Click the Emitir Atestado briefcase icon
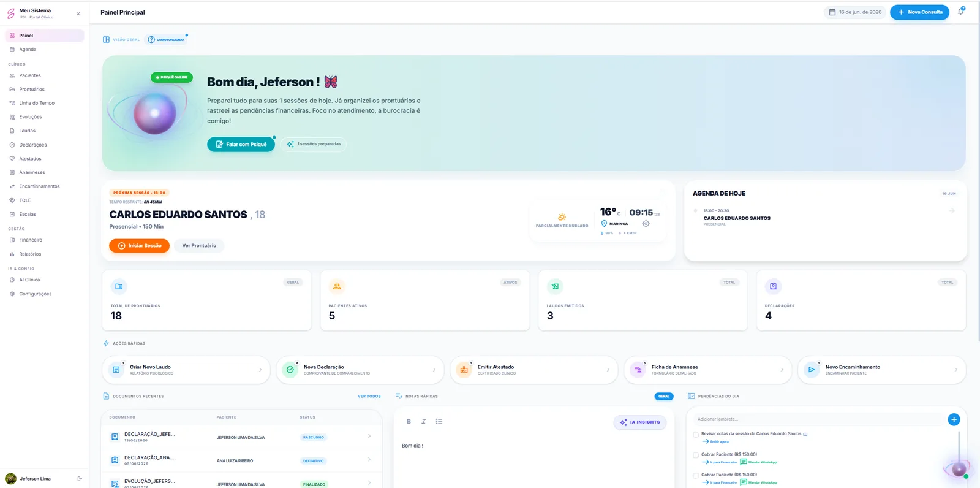 coord(464,370)
